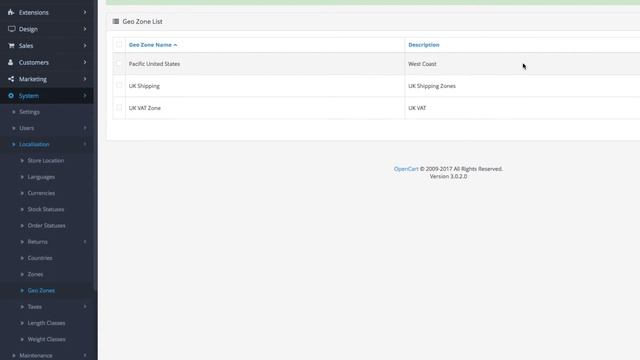The width and height of the screenshot is (640, 360).
Task: Open Order Statuses page
Action: click(47, 226)
